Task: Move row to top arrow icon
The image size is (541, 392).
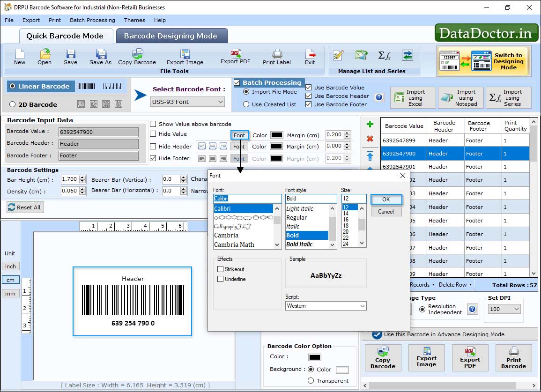Action: pos(370,156)
